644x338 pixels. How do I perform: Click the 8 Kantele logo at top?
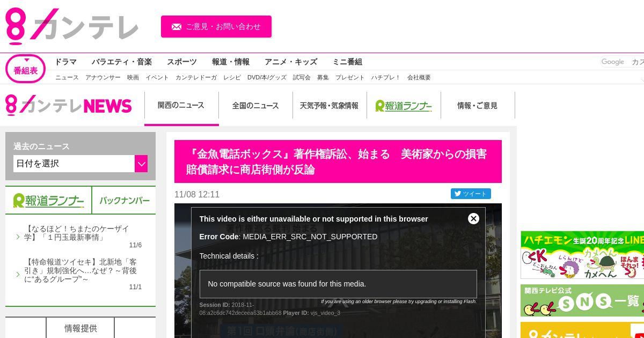click(x=72, y=26)
